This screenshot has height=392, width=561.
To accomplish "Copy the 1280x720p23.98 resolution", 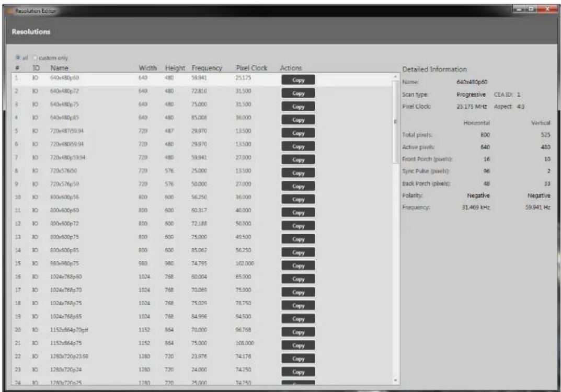I will [x=298, y=359].
